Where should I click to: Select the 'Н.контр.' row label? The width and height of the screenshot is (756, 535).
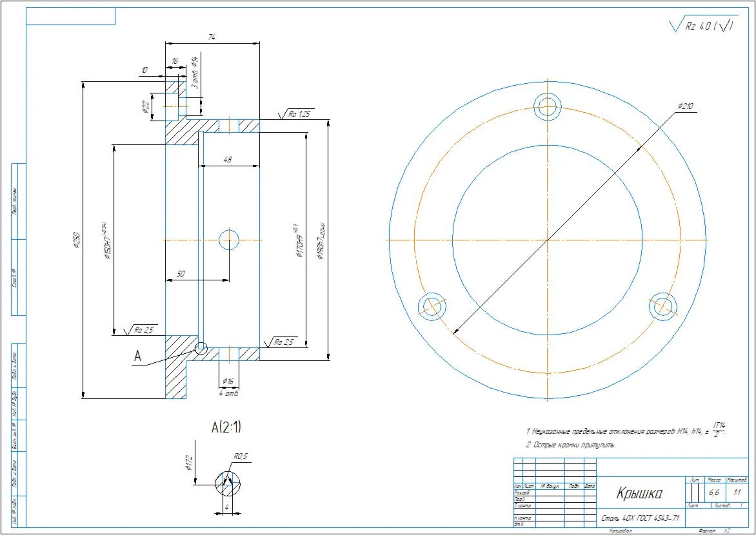522,518
